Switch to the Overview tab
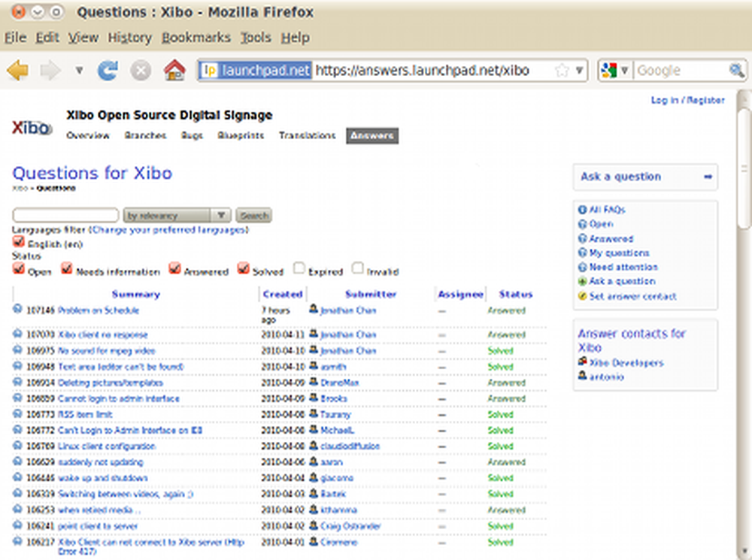752x560 pixels. [88, 136]
